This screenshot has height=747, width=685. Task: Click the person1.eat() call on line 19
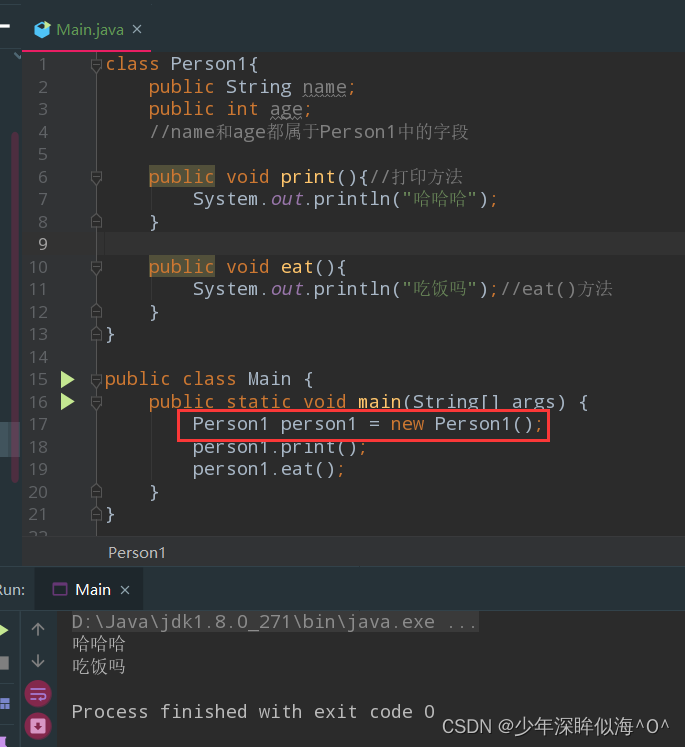[268, 470]
